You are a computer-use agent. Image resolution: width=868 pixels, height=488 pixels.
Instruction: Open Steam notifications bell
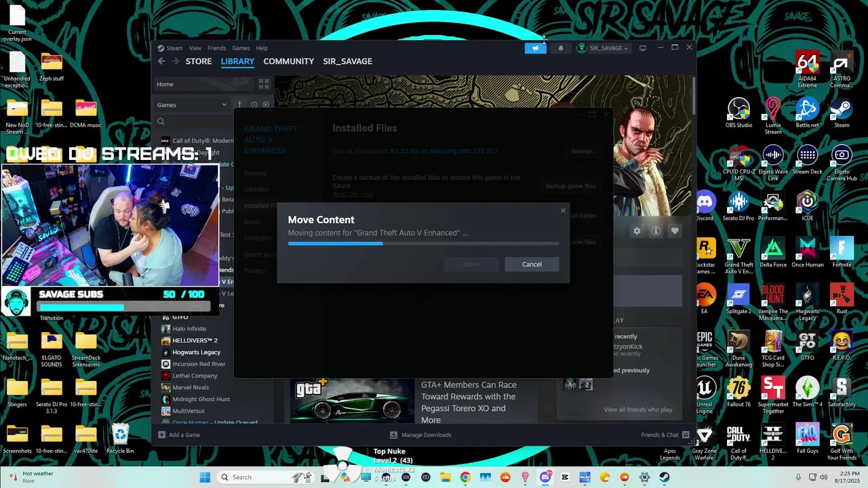tap(561, 48)
